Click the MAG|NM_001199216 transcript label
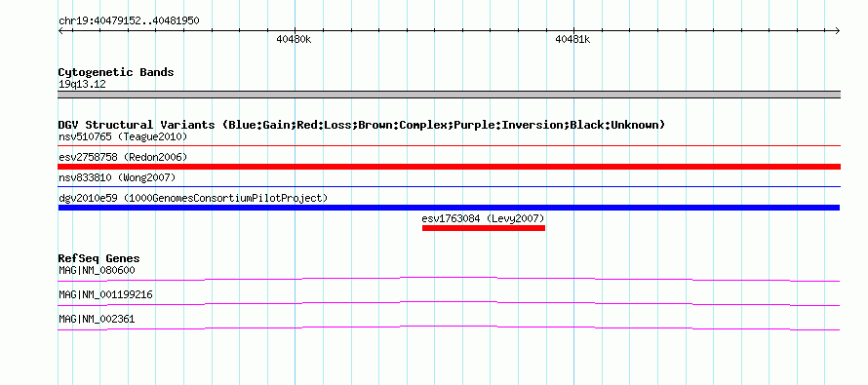The height and width of the screenshot is (385, 868). tap(105, 294)
